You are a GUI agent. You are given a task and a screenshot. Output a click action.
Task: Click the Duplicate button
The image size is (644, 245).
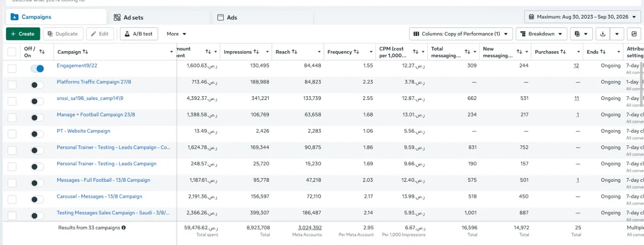pyautogui.click(x=63, y=34)
